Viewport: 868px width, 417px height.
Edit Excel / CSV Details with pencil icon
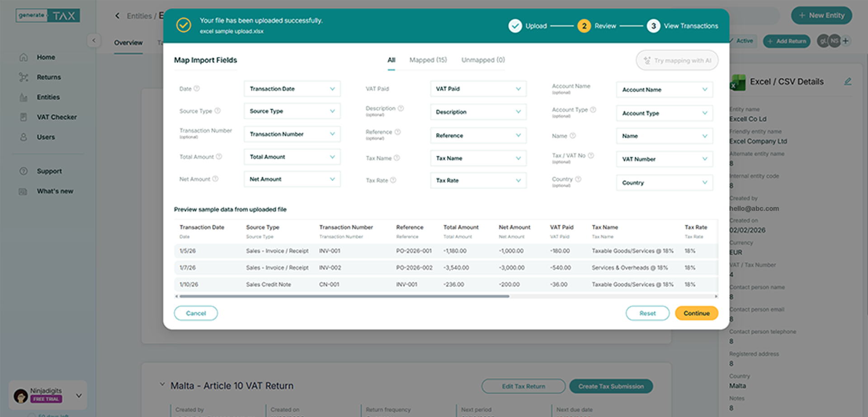848,81
